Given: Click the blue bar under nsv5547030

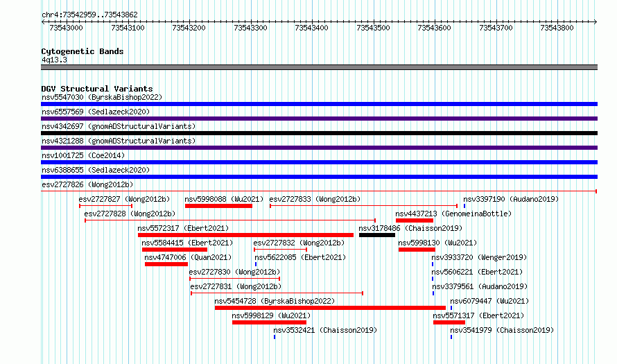Looking at the screenshot, I should [x=319, y=104].
